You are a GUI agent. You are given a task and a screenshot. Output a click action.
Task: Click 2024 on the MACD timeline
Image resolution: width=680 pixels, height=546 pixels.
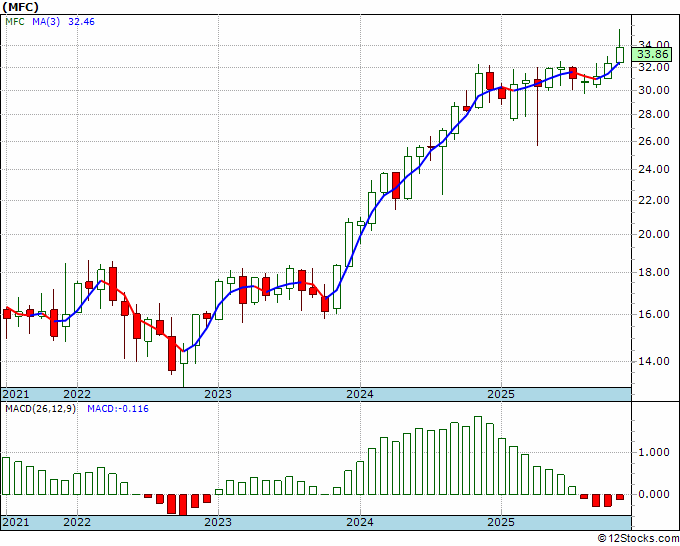[360, 522]
